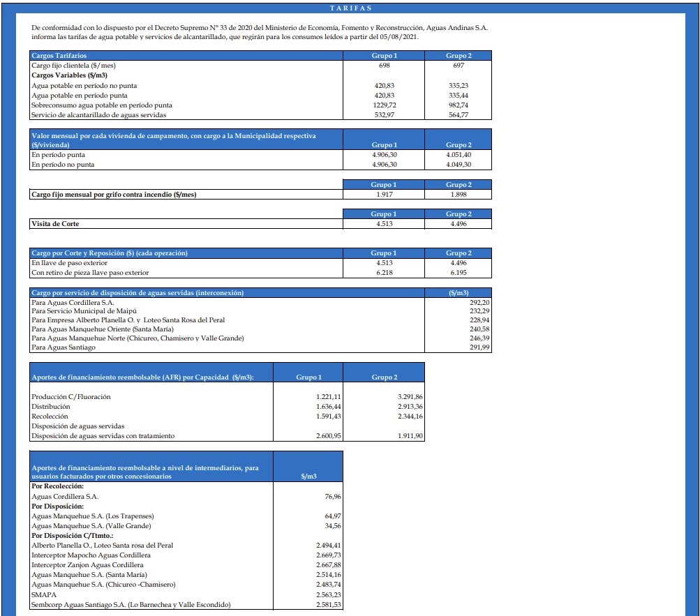
Task: Select Producción C/Fluoración row label
Action: (71, 397)
